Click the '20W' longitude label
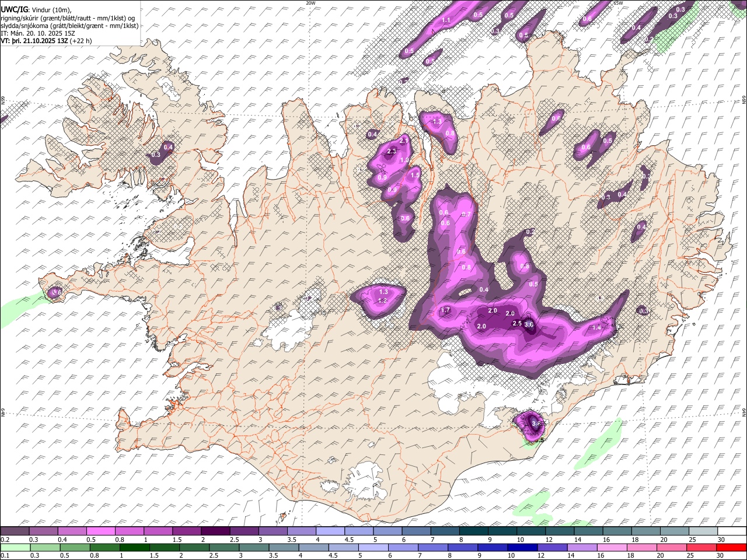The image size is (747, 560). coord(310,3)
